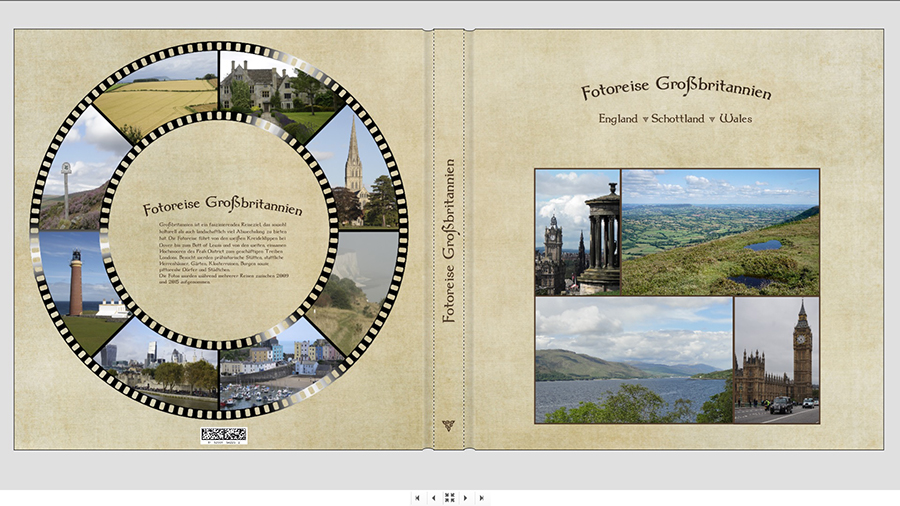
Task: Jump to the last page
Action: coord(482,498)
